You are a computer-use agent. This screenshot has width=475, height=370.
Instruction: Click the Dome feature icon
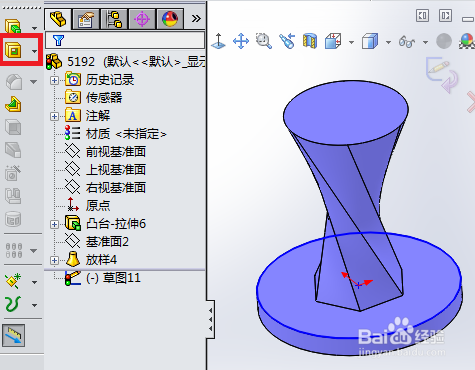[13, 219]
